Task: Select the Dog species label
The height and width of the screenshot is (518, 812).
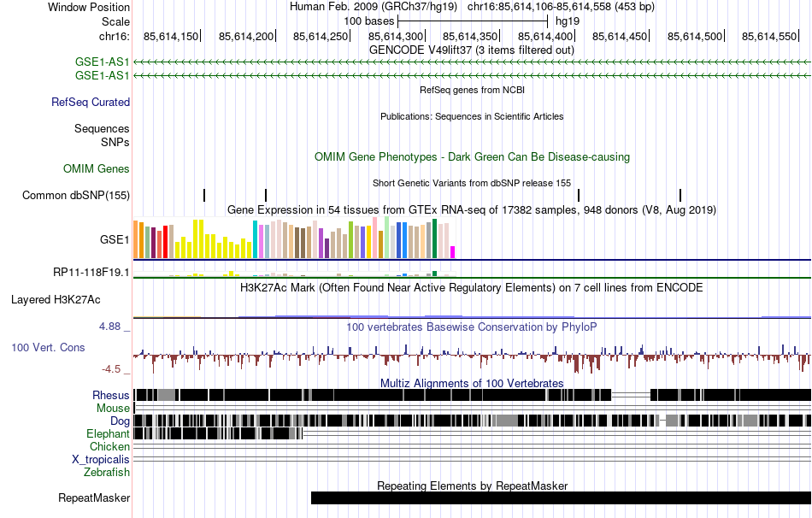Action: tap(120, 421)
